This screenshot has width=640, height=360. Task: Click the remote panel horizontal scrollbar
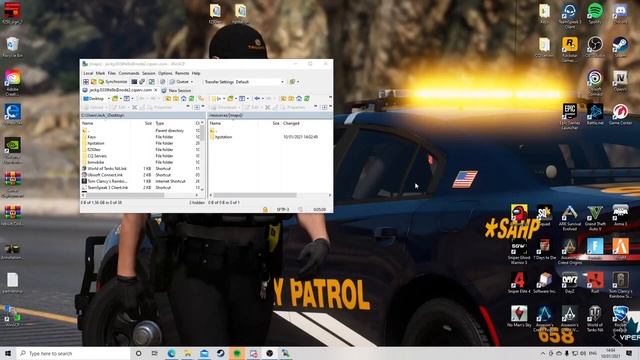pos(270,195)
